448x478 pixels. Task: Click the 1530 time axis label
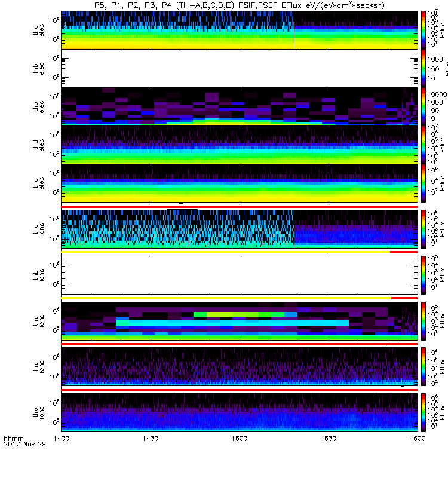[x=329, y=439]
